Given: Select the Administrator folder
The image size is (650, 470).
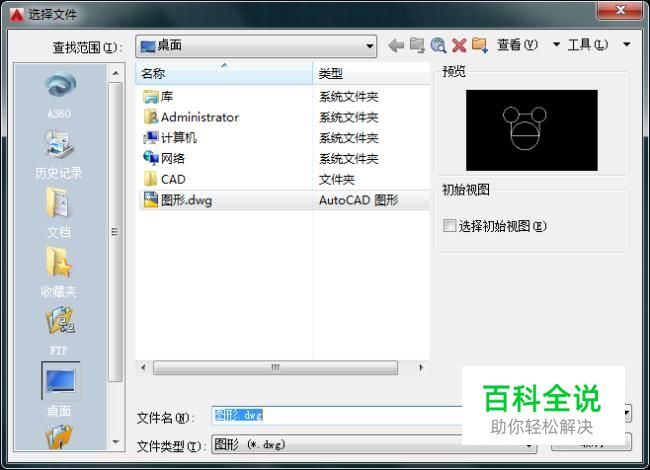Looking at the screenshot, I should click(x=191, y=117).
